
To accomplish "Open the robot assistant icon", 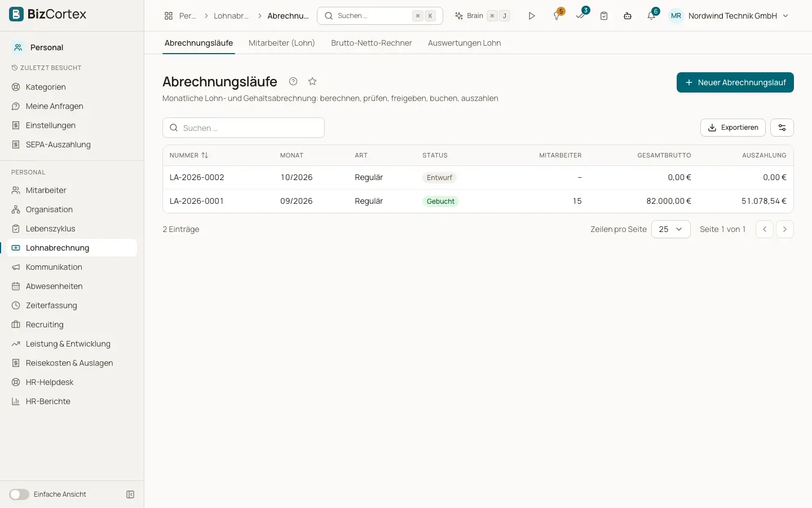I will (628, 16).
